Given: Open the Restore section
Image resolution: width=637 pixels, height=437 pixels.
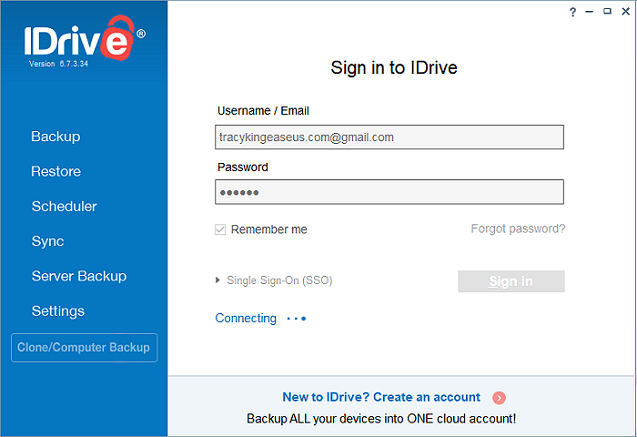Looking at the screenshot, I should (56, 171).
